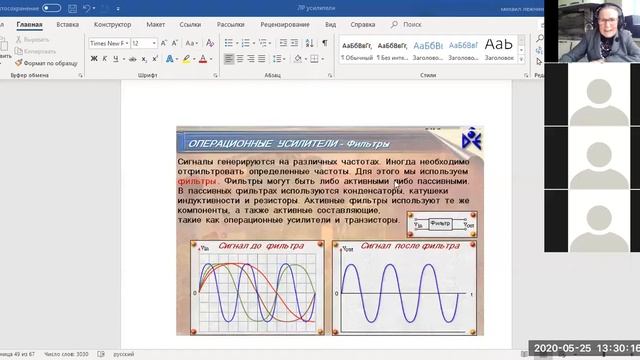This screenshot has width=640, height=360.
Task: Align text left
Action: coord(229,59)
